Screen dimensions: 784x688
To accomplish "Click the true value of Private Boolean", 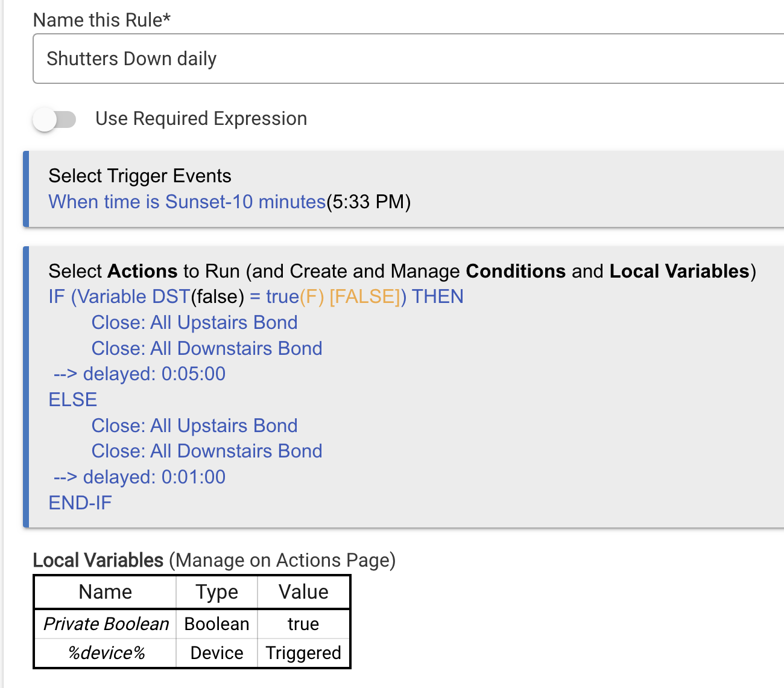I will pyautogui.click(x=303, y=623).
